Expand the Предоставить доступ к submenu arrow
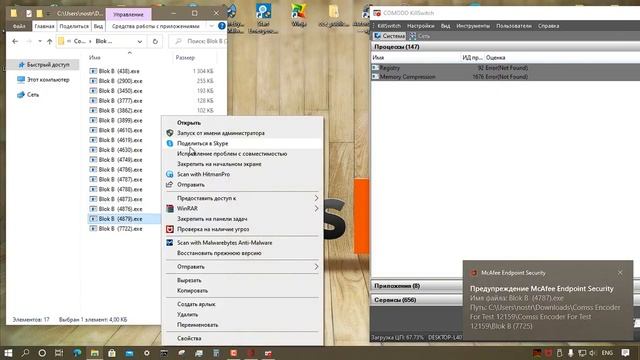640x360 pixels. (316, 198)
